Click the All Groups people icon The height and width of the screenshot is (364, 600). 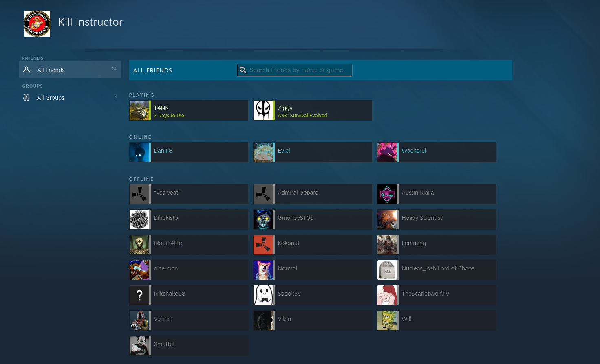pos(26,97)
